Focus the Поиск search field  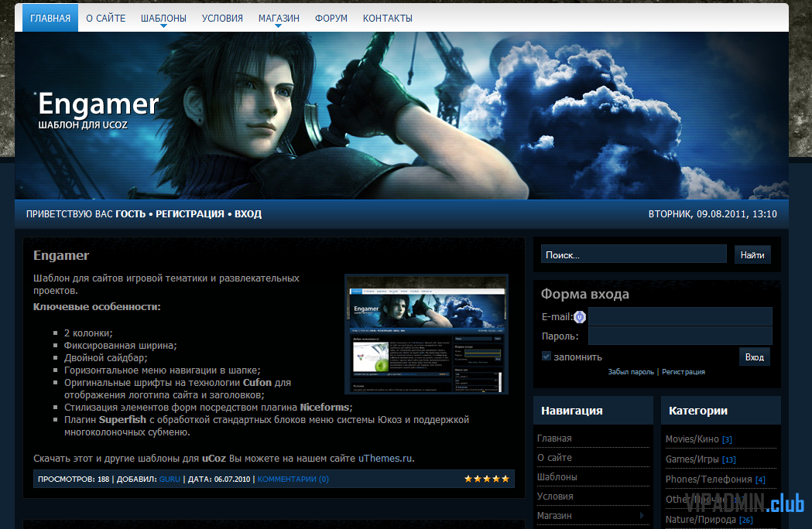tap(633, 254)
